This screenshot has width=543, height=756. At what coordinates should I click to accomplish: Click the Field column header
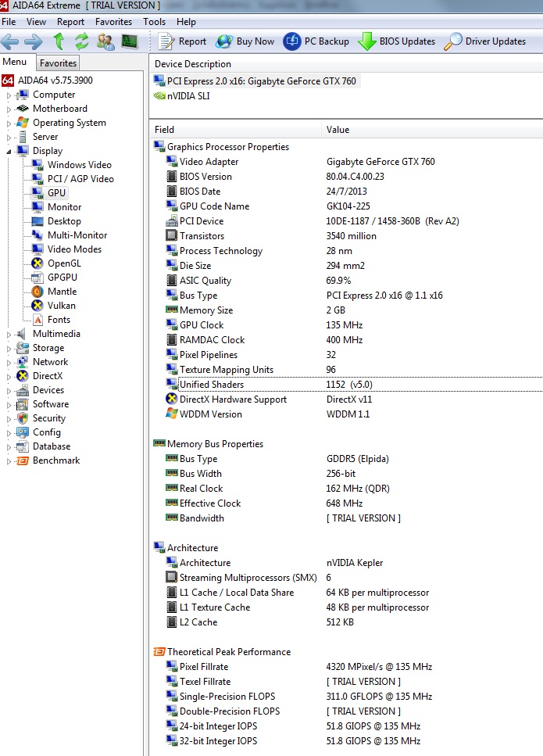(x=234, y=129)
